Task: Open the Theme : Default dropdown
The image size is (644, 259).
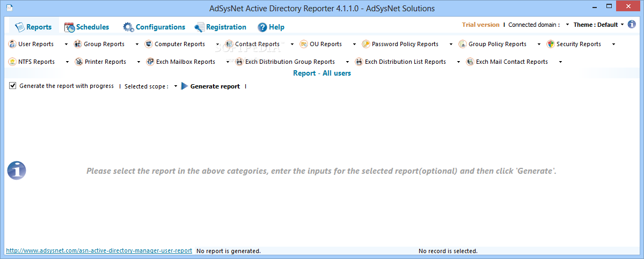Action: (599, 25)
